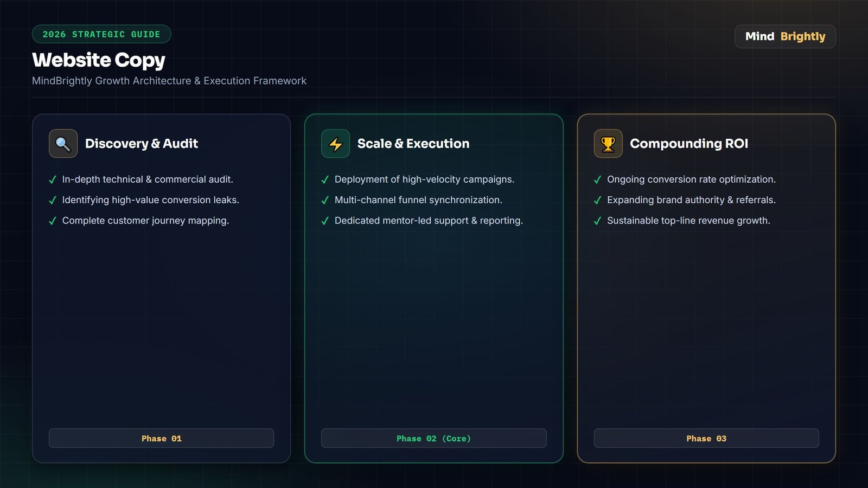This screenshot has height=488, width=868.
Task: Select the Phase 03 label bar
Action: 706,438
